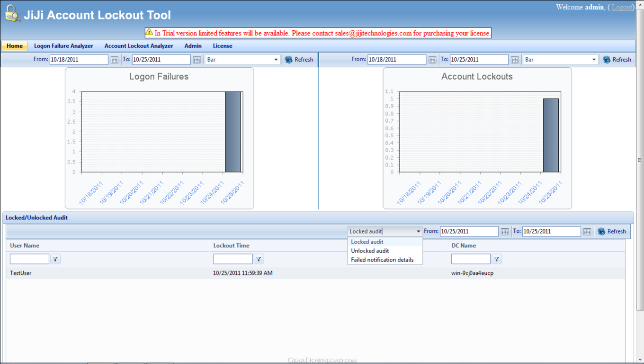Click Lockout Time filter text box
Screen dimensions: 644x364
(x=233, y=259)
